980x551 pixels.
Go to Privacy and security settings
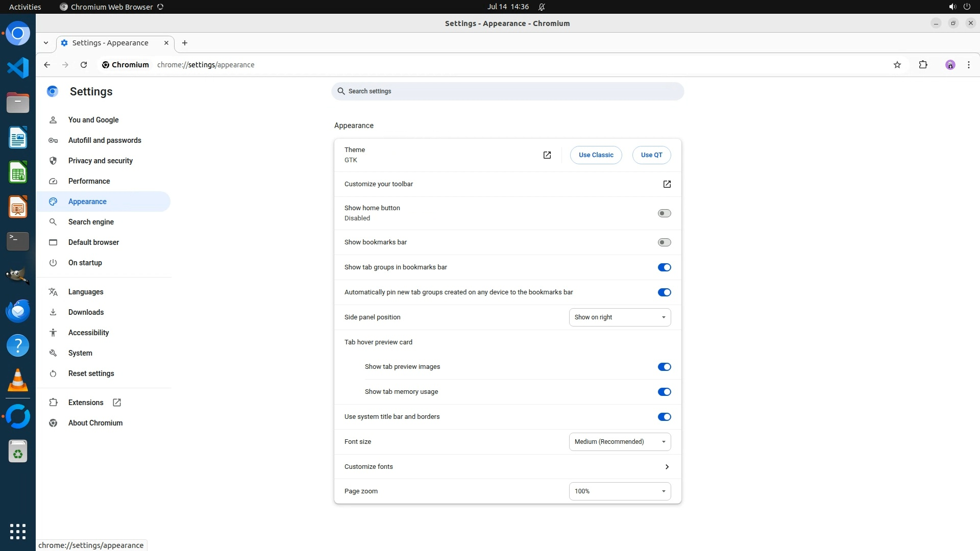tap(101, 161)
